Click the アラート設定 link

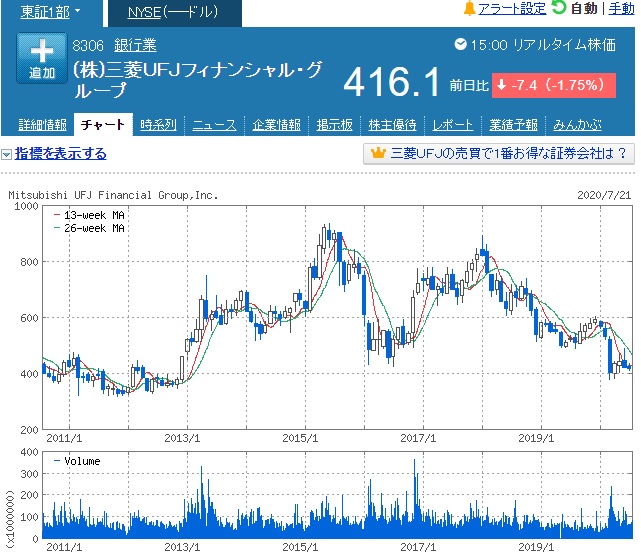tap(512, 9)
